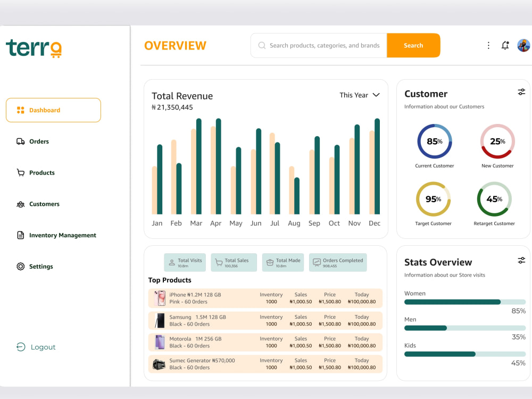The width and height of the screenshot is (532, 399).
Task: Open Customer card filter settings icon
Action: tap(521, 92)
